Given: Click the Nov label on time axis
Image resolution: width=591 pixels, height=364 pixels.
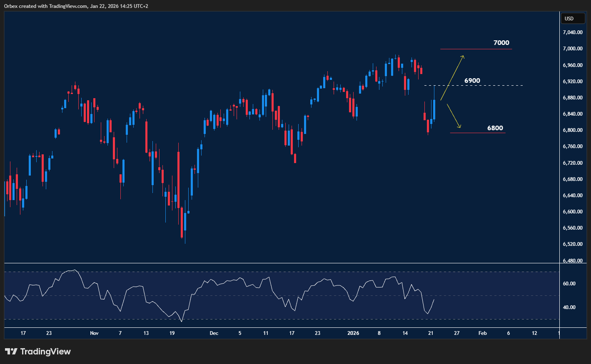Looking at the screenshot, I should pyautogui.click(x=94, y=333).
